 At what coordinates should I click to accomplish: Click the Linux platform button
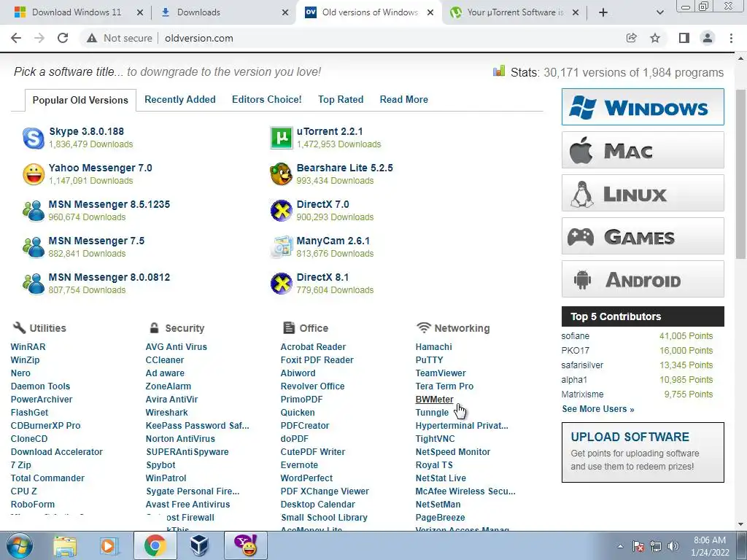[643, 192]
